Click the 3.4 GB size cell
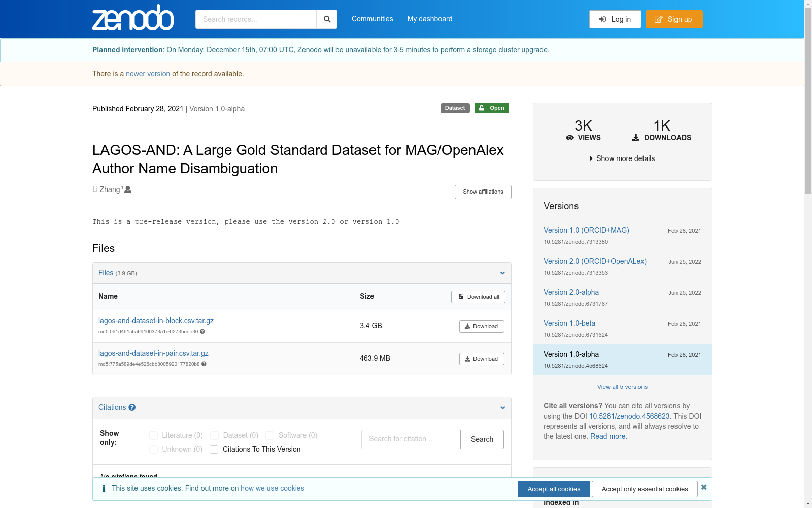The width and height of the screenshot is (812, 508). [371, 326]
